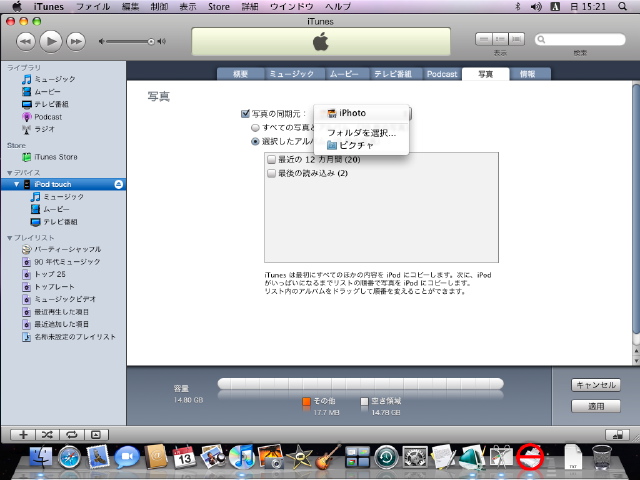The height and width of the screenshot is (480, 640).
Task: Select the すべての写真 radio button
Action: (255, 128)
